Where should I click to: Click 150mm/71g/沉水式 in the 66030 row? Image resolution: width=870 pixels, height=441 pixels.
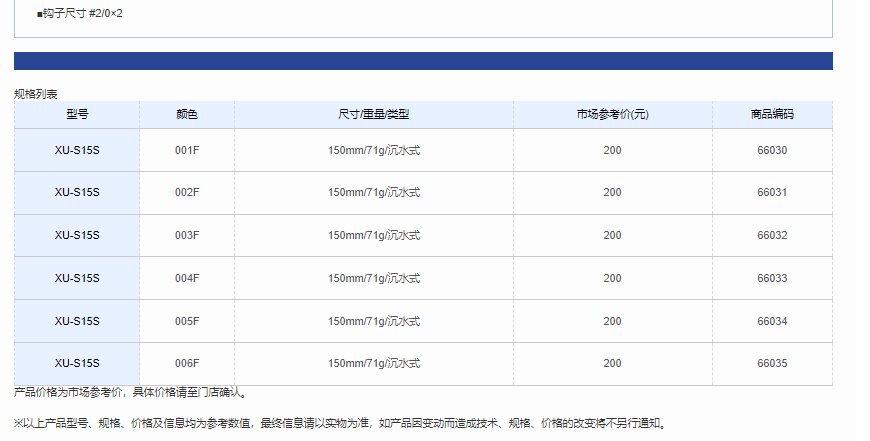pos(374,150)
